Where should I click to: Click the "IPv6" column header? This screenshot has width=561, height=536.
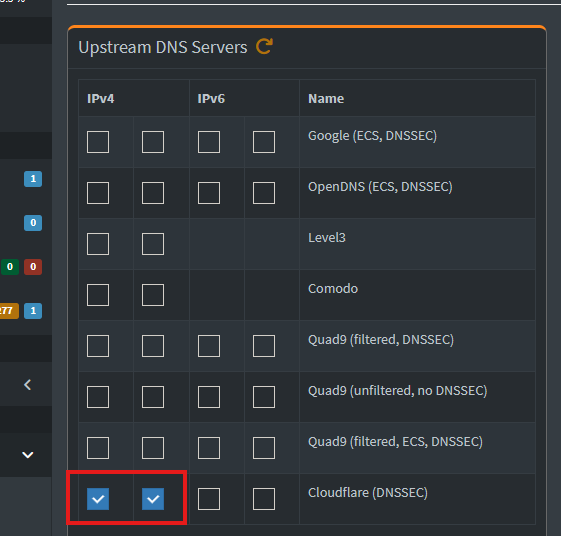(211, 98)
